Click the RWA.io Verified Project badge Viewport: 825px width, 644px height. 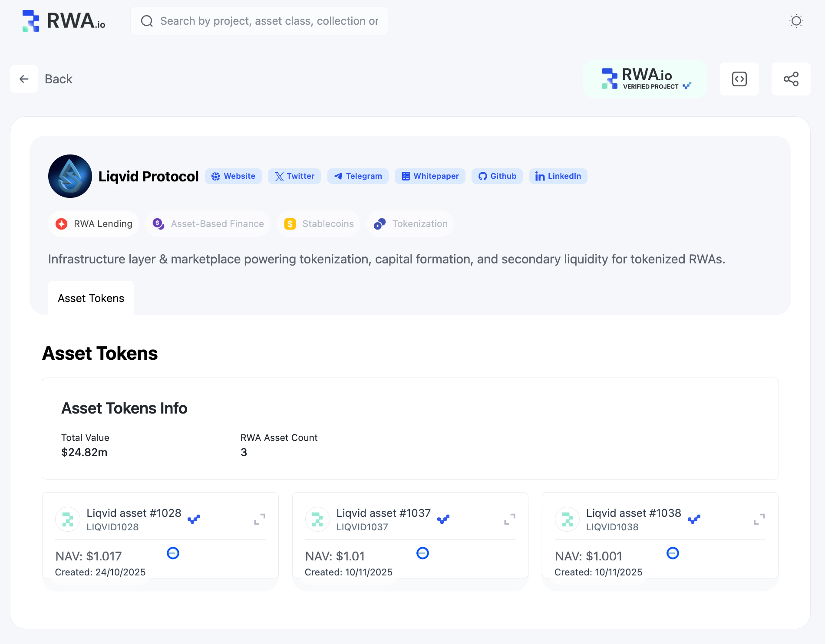645,79
